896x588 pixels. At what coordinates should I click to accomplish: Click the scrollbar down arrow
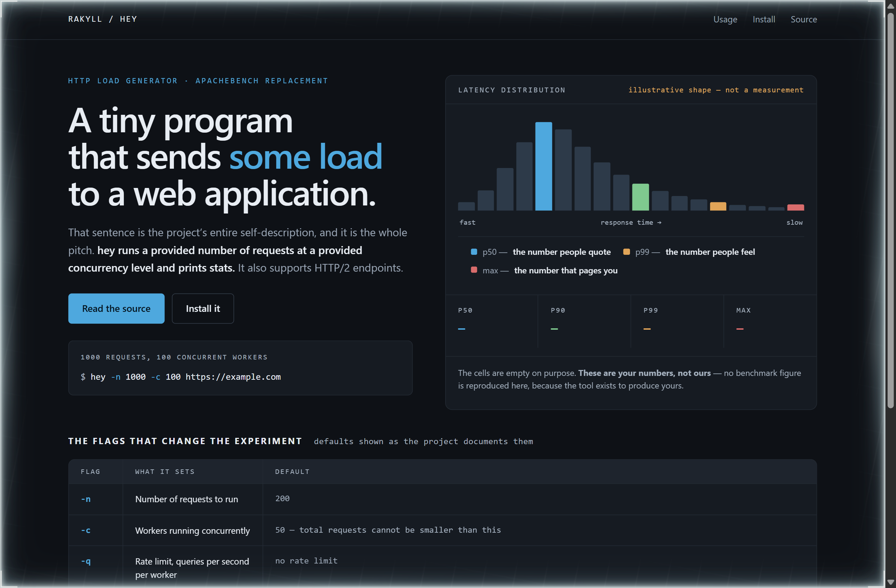point(890,582)
